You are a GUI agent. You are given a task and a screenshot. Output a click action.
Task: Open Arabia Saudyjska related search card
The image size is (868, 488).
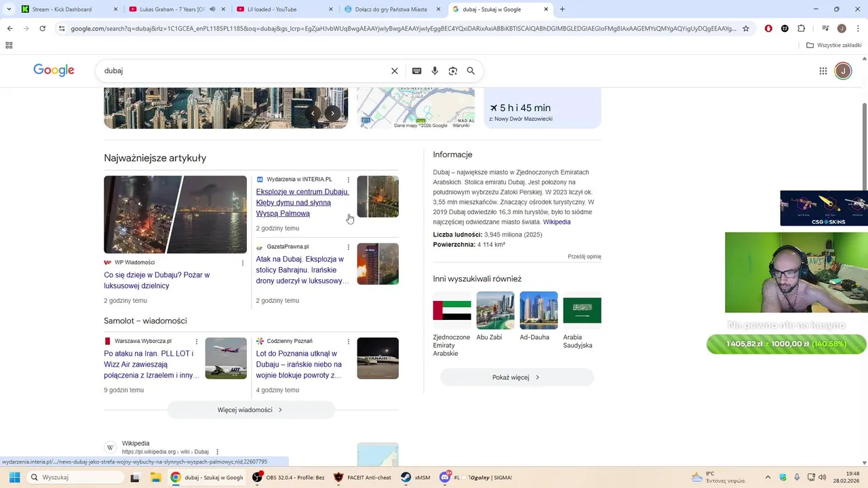(x=582, y=321)
